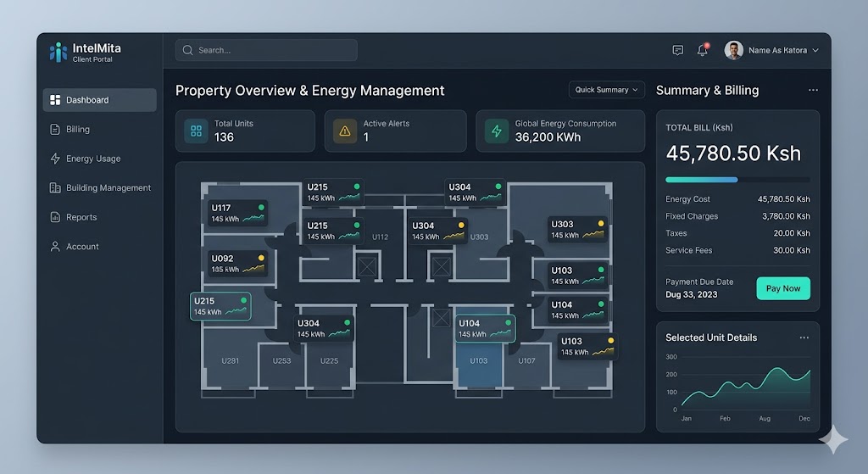
Task: Select room U107 on floor plan
Action: coord(526,361)
